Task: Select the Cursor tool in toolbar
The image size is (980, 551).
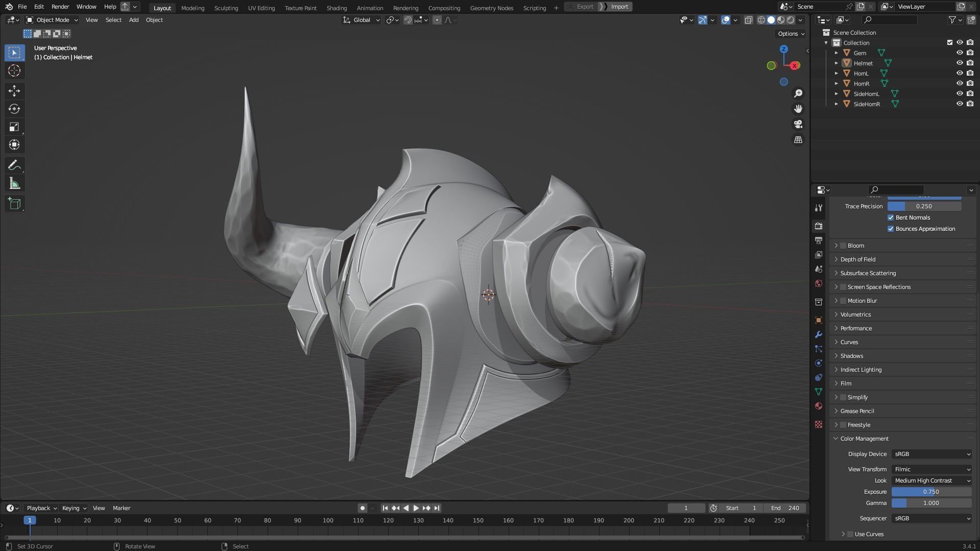Action: (14, 70)
